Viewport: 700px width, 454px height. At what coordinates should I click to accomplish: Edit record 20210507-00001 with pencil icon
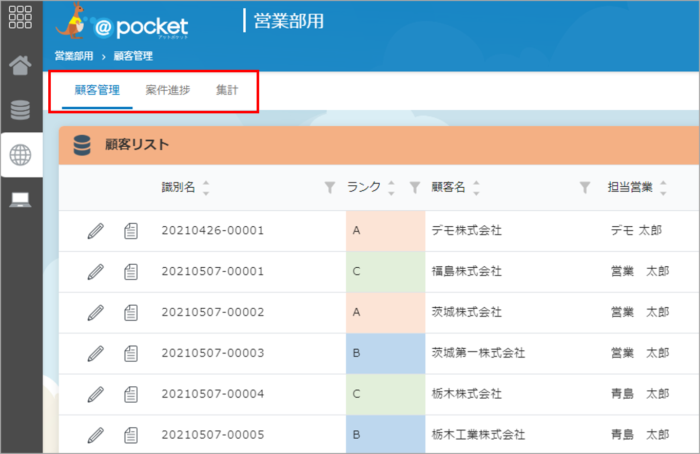coord(96,271)
